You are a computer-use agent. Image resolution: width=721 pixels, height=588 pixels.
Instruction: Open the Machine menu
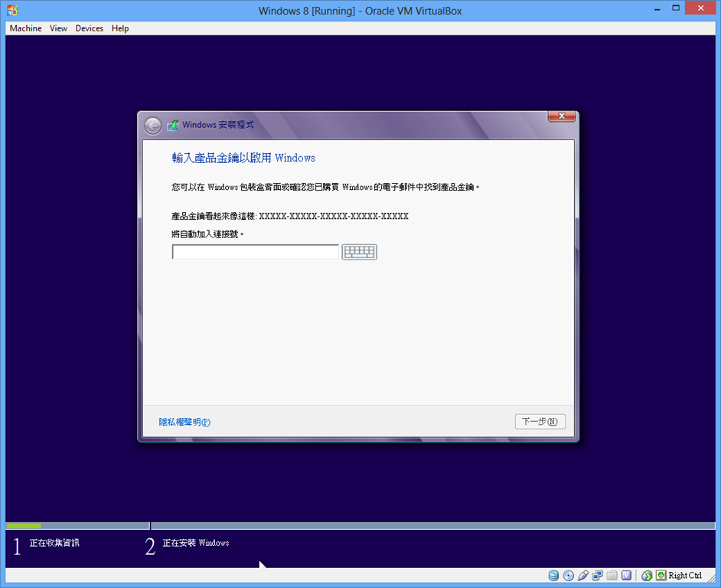tap(26, 28)
